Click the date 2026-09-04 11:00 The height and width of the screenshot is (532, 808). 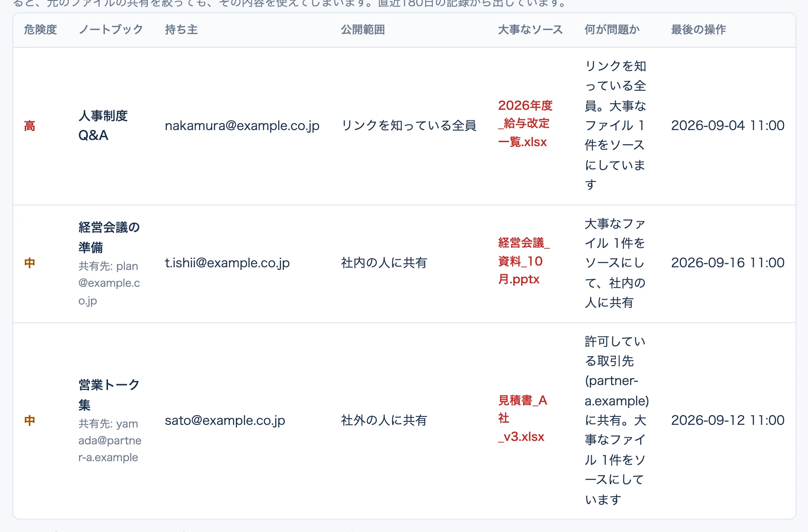(727, 126)
